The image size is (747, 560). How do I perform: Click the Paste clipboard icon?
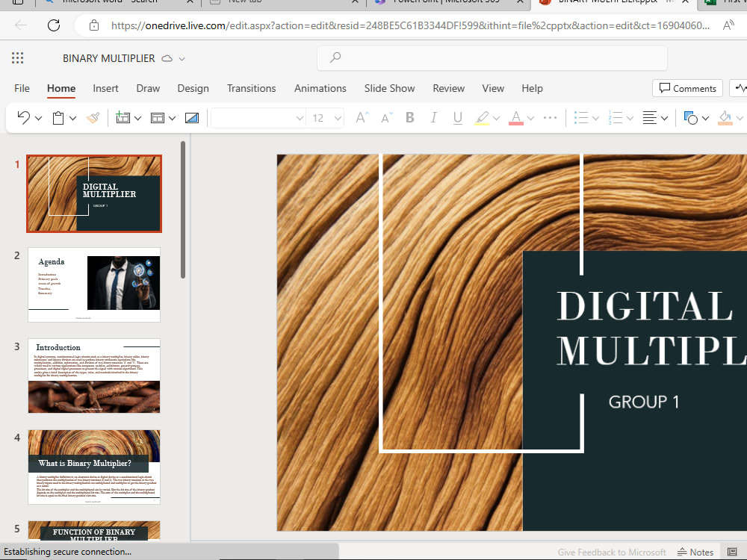click(58, 118)
